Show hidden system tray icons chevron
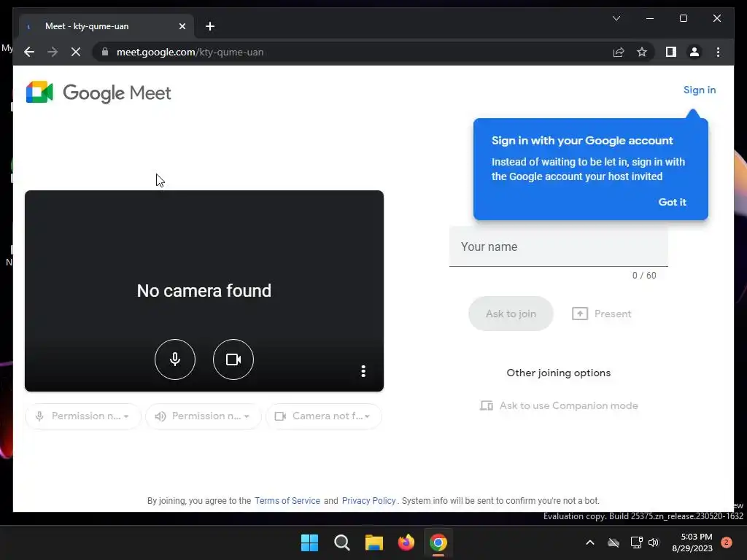Image resolution: width=747 pixels, height=560 pixels. pos(589,542)
